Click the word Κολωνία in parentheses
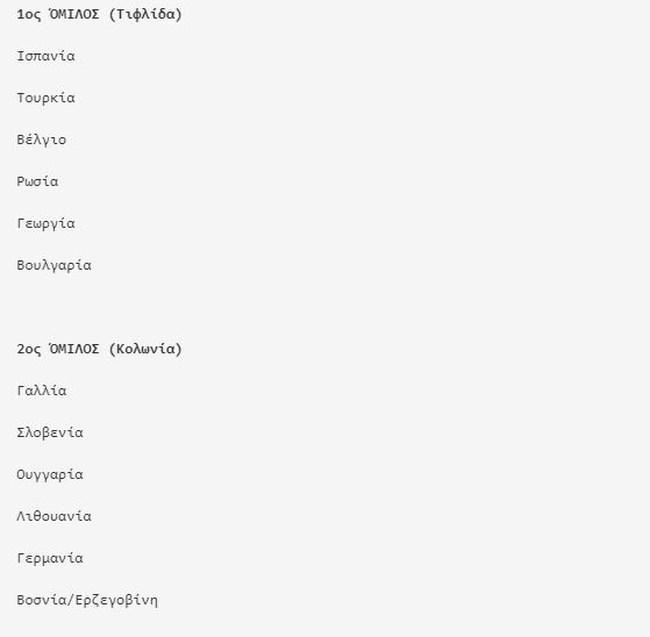The width and height of the screenshot is (650, 637). (145, 349)
